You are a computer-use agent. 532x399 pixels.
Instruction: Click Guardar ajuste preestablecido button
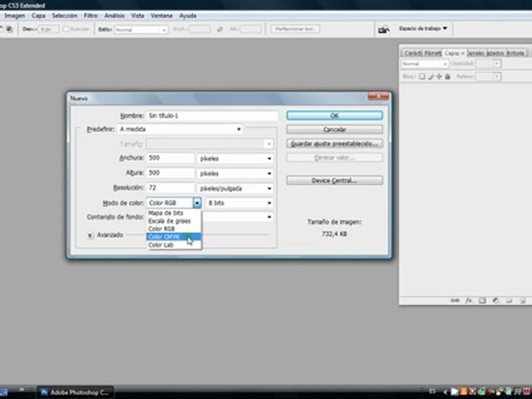pyautogui.click(x=335, y=144)
